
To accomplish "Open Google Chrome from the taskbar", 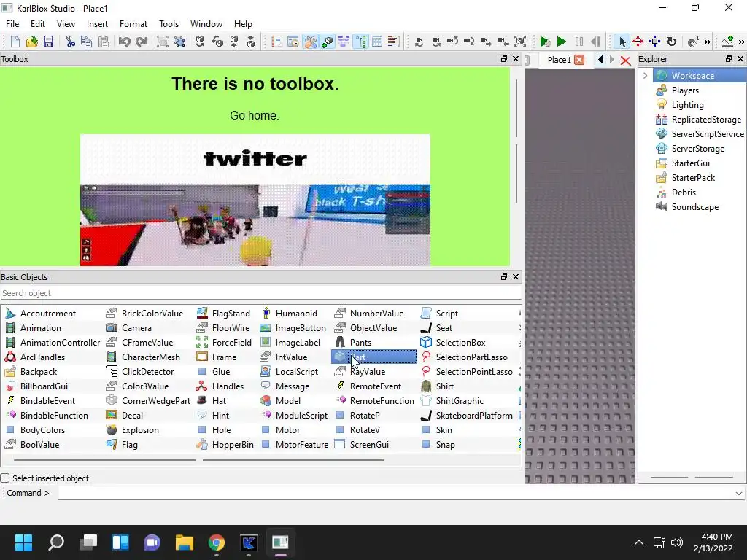I will [216, 542].
